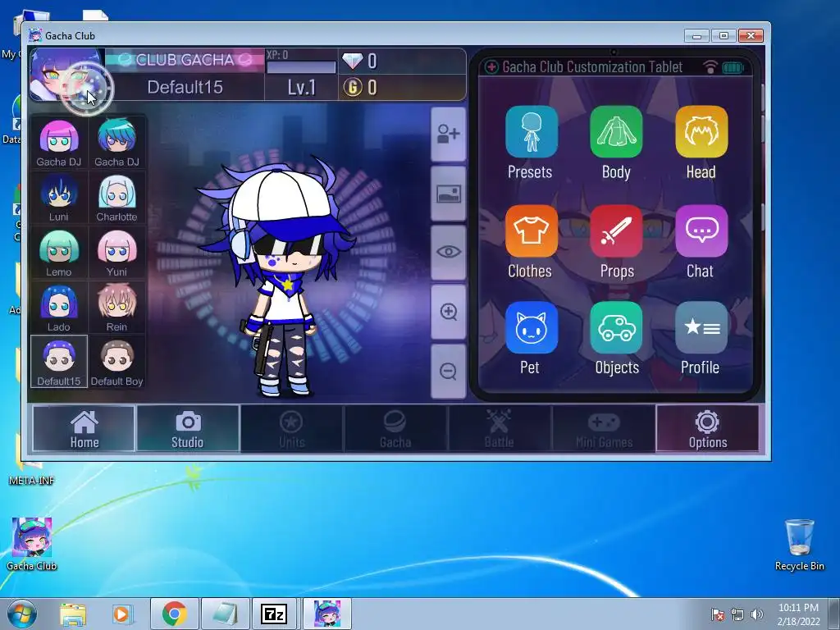
Task: Select the Default Boy character slot
Action: click(x=116, y=362)
